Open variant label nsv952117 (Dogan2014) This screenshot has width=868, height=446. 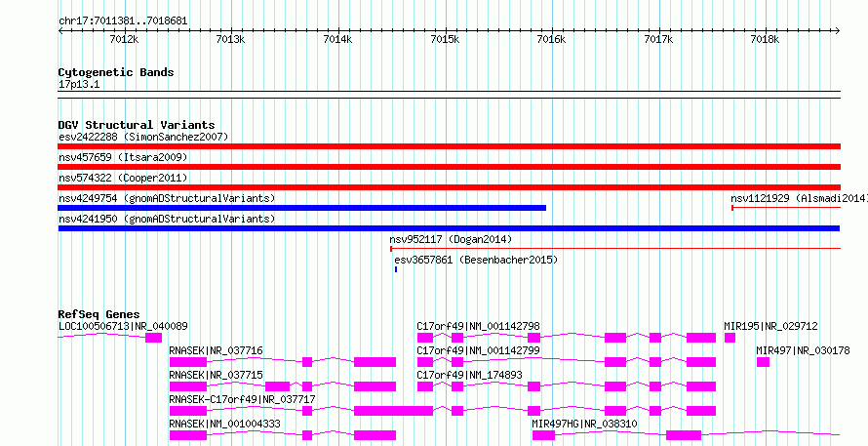pyautogui.click(x=451, y=239)
